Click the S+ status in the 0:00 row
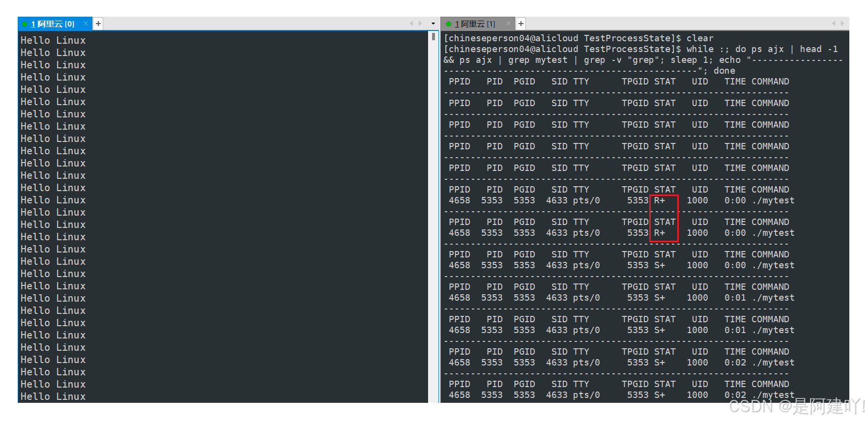The height and width of the screenshot is (421, 868). pos(660,265)
